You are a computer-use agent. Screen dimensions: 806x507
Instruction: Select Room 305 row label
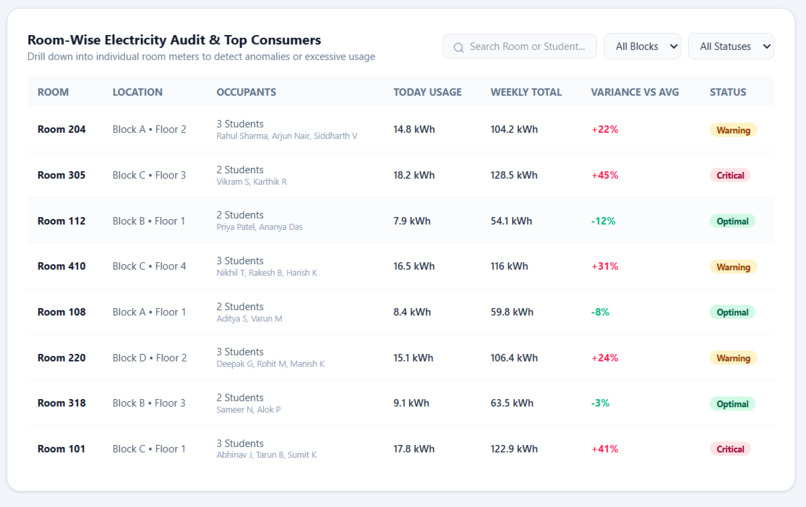(x=62, y=175)
